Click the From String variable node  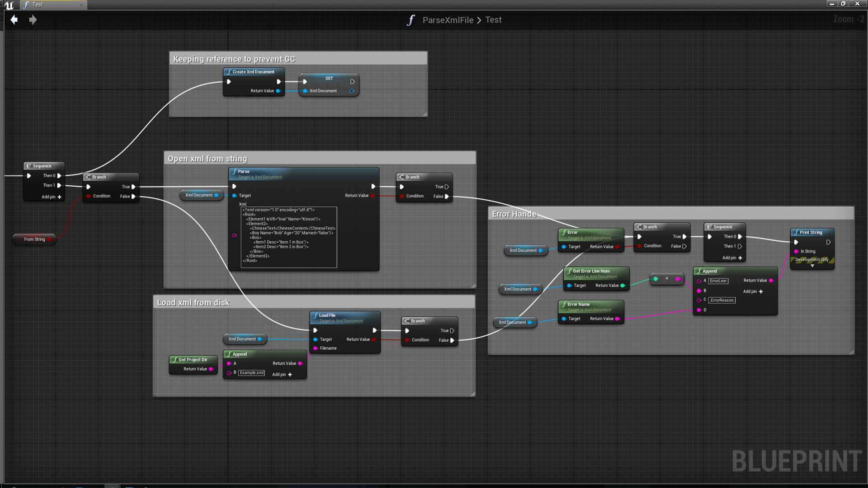(x=35, y=239)
